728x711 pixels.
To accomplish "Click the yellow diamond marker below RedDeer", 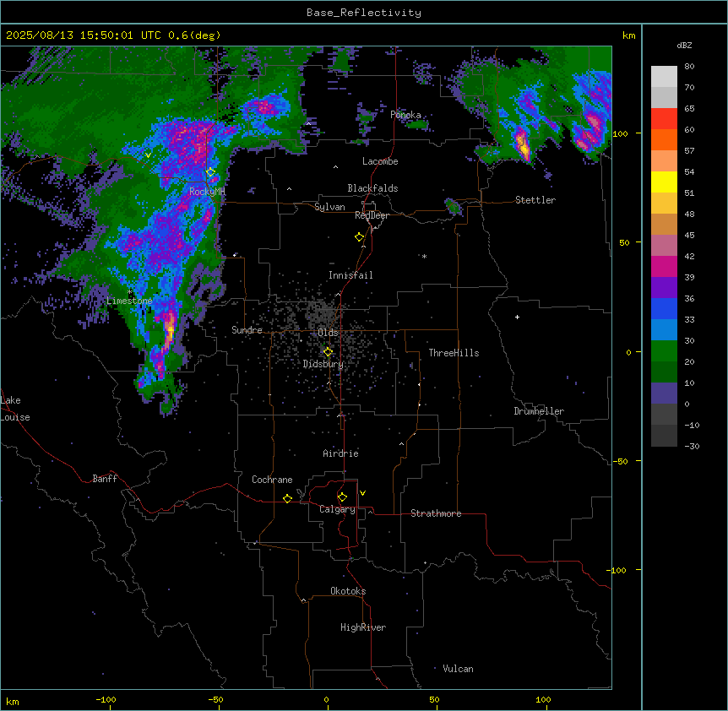I will coord(360,237).
